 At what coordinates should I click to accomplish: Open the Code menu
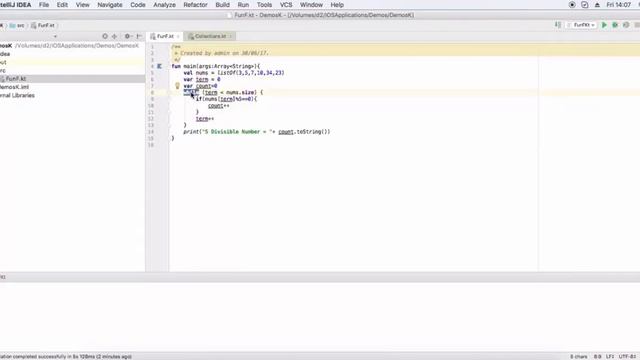(138, 5)
